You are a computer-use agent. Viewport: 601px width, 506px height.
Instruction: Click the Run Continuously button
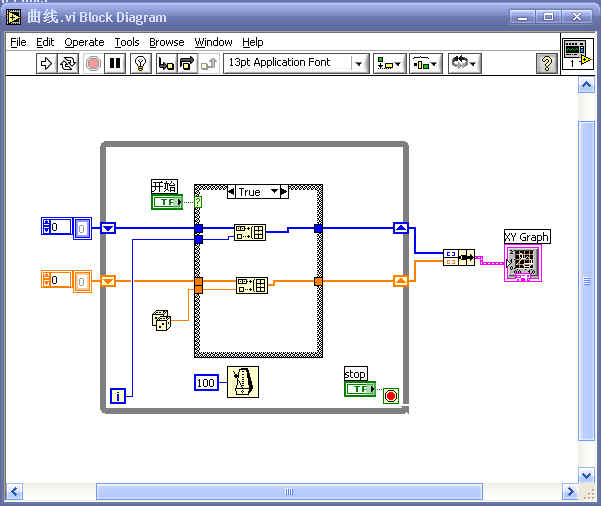tap(68, 64)
